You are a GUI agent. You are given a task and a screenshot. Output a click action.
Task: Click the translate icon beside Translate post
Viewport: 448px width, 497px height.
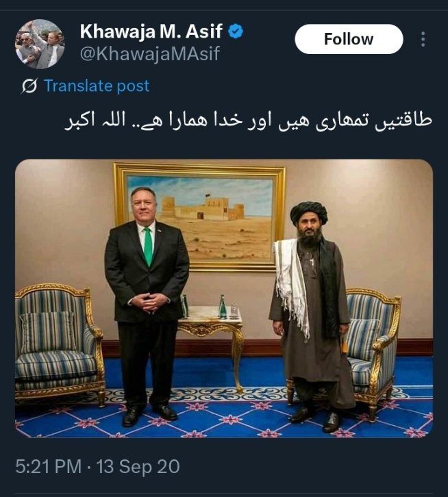pyautogui.click(x=29, y=86)
